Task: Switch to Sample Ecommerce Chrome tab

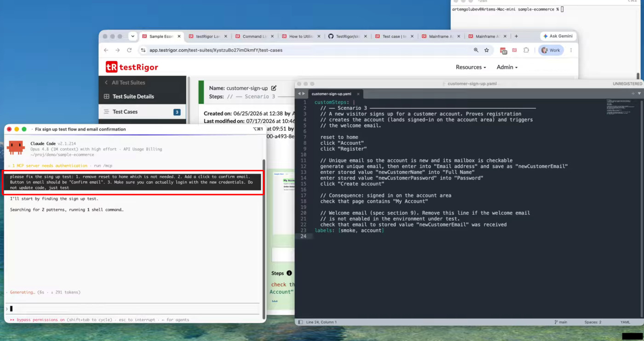Action: pos(158,36)
